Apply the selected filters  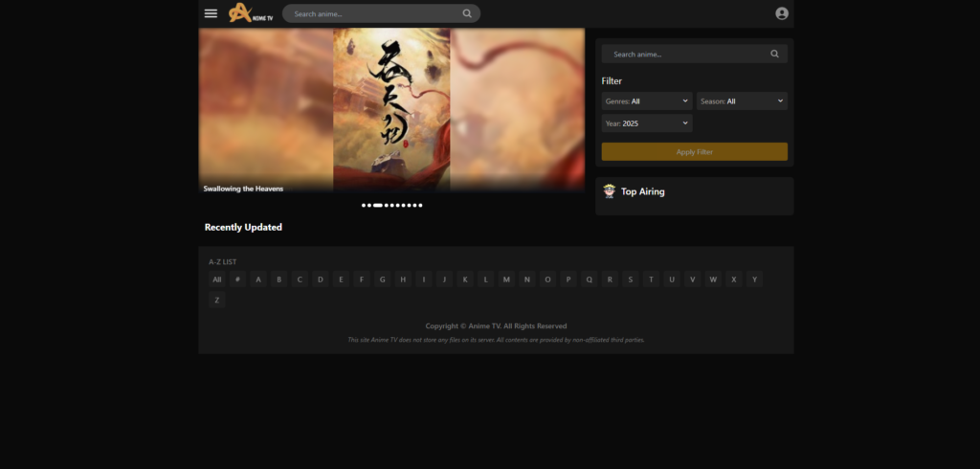(695, 152)
